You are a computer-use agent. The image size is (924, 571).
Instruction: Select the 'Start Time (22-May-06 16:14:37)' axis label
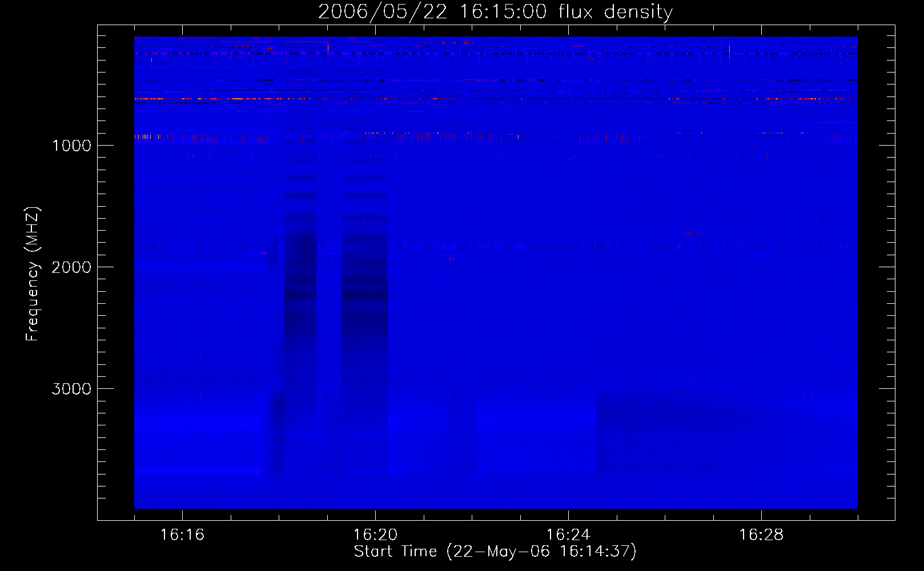coord(495,552)
